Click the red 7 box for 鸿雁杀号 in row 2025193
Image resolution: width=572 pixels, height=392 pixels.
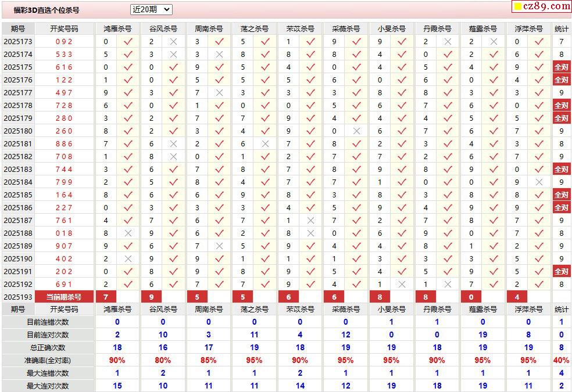(x=106, y=297)
